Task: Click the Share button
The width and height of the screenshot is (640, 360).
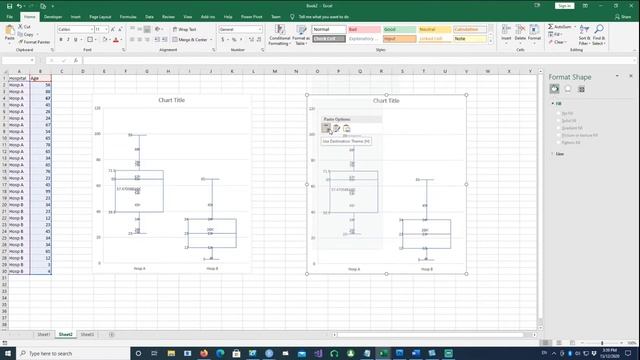Action: [623, 17]
